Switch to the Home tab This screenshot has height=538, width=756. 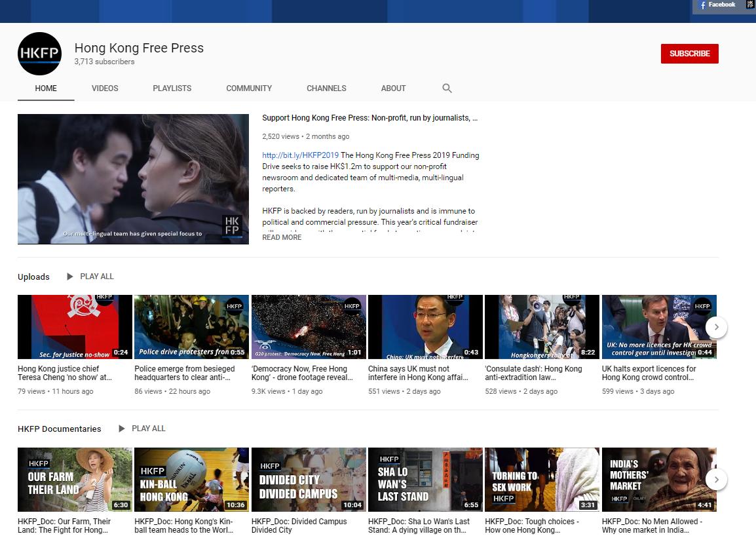pyautogui.click(x=46, y=88)
